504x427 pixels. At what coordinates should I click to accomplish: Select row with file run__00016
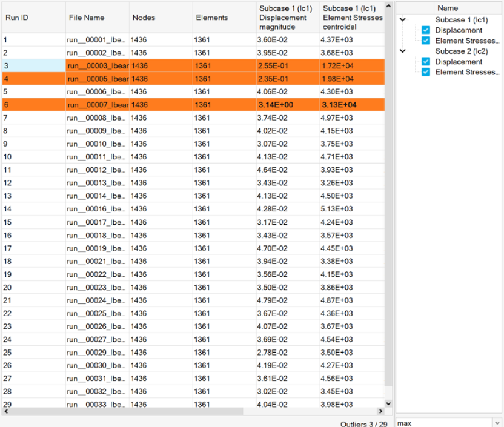point(97,209)
